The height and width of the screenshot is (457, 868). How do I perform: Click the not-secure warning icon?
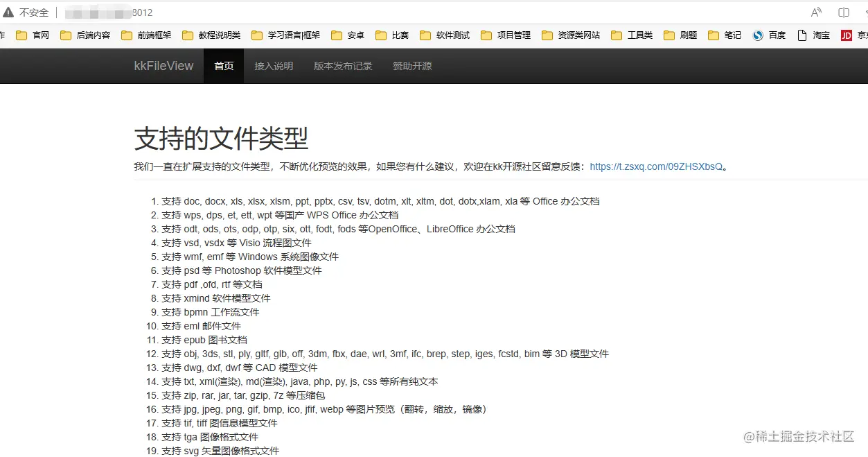[x=8, y=12]
